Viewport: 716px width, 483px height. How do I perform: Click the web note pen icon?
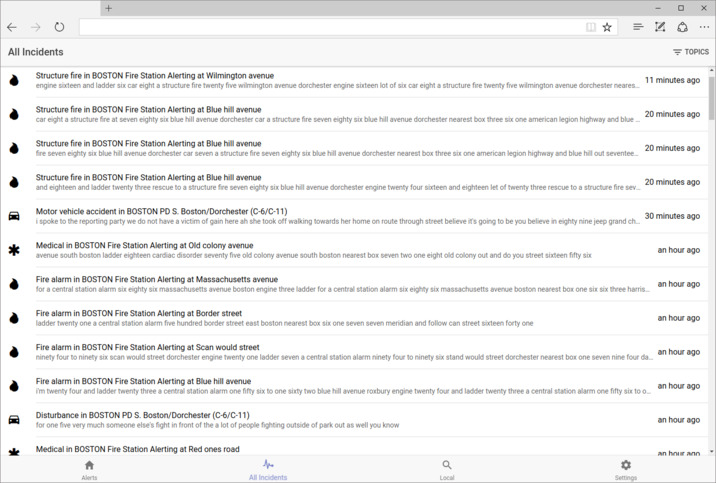pyautogui.click(x=660, y=27)
